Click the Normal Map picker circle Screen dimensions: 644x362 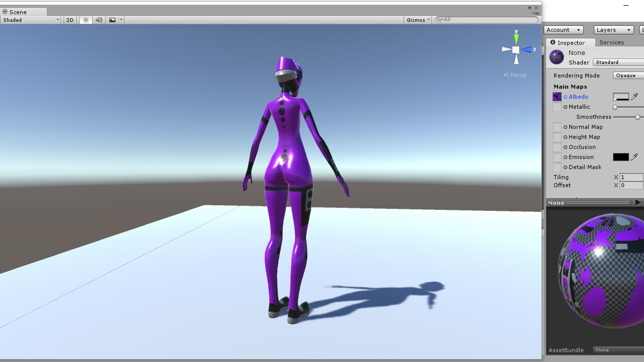tap(566, 127)
